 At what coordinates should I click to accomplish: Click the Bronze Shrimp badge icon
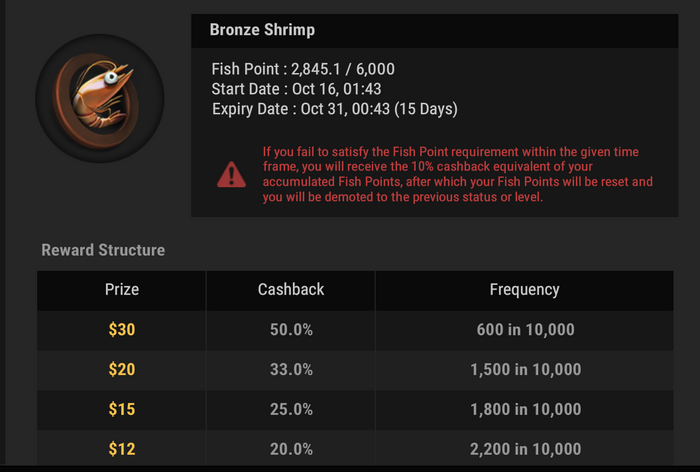(x=100, y=98)
